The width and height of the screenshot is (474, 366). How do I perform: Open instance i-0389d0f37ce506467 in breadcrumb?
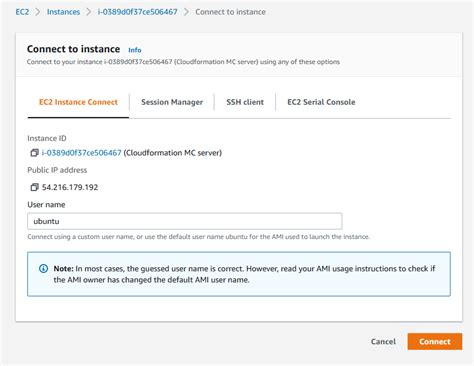[x=137, y=12]
